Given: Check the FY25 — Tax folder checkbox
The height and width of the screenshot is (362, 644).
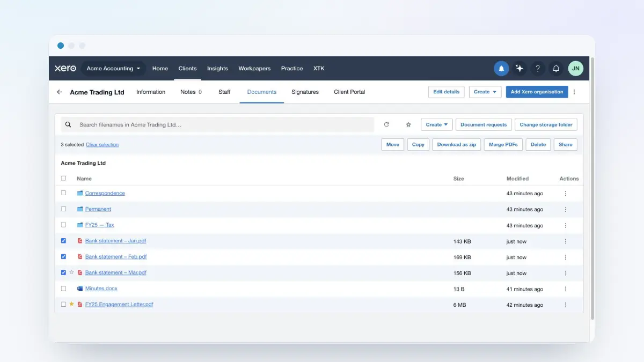Looking at the screenshot, I should pyautogui.click(x=63, y=225).
